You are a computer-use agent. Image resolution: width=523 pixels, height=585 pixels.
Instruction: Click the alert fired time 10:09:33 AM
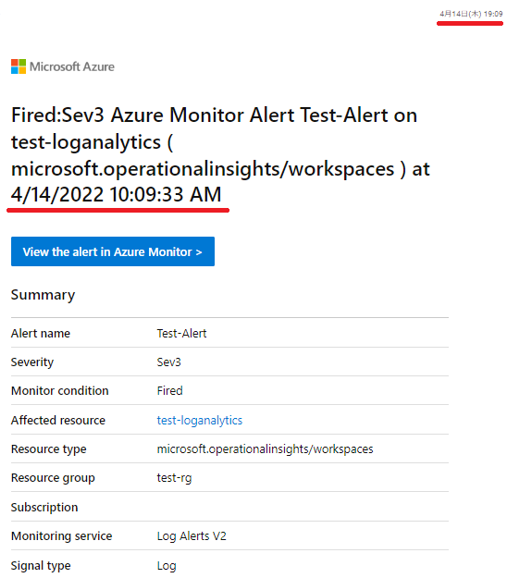(x=166, y=194)
